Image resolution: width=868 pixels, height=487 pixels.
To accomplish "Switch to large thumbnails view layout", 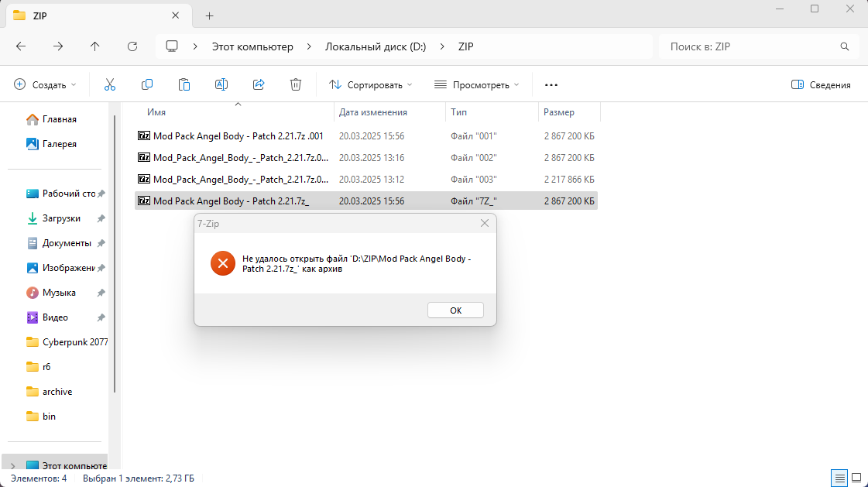I will (x=856, y=478).
